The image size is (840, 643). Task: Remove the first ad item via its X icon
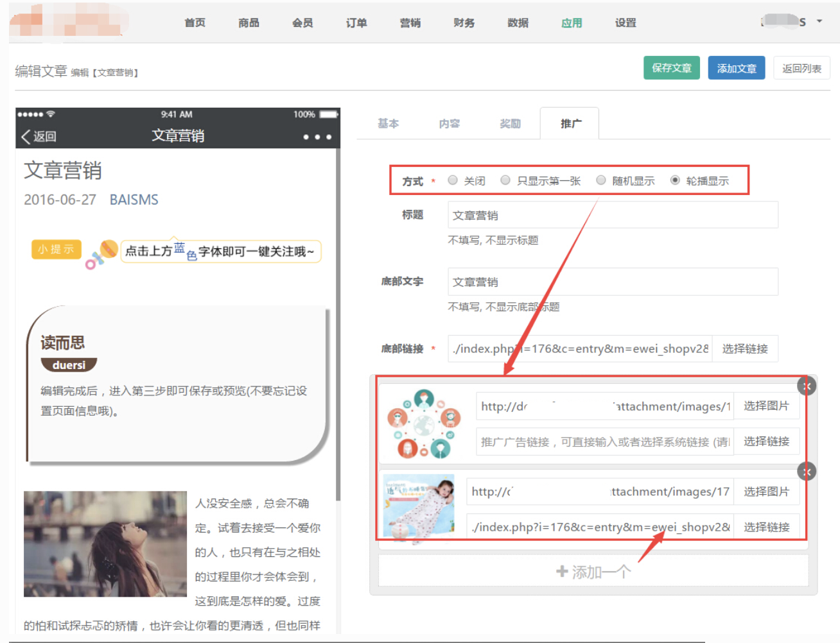[807, 386]
